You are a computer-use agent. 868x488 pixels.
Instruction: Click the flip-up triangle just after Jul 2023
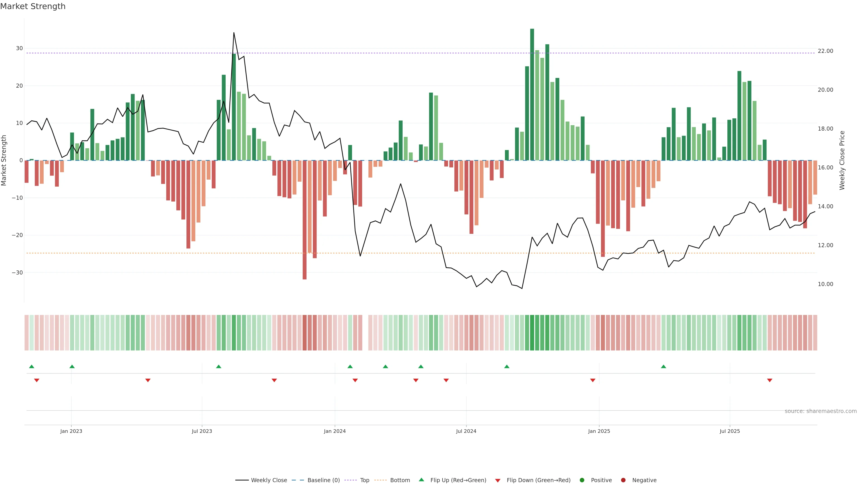point(219,366)
